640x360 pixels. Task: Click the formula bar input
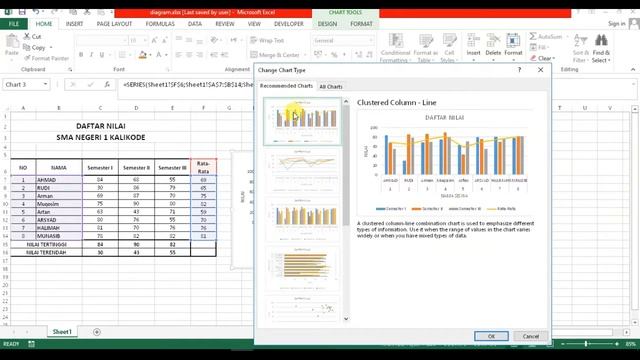click(187, 84)
